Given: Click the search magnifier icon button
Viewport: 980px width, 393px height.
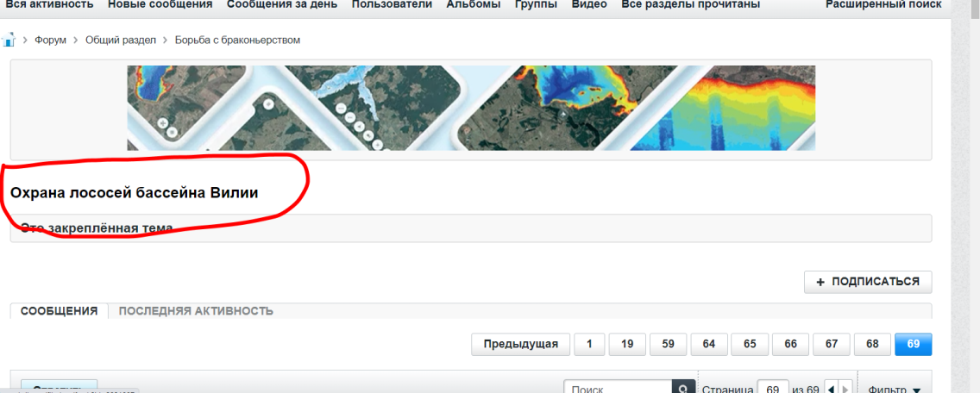Looking at the screenshot, I should tap(683, 389).
